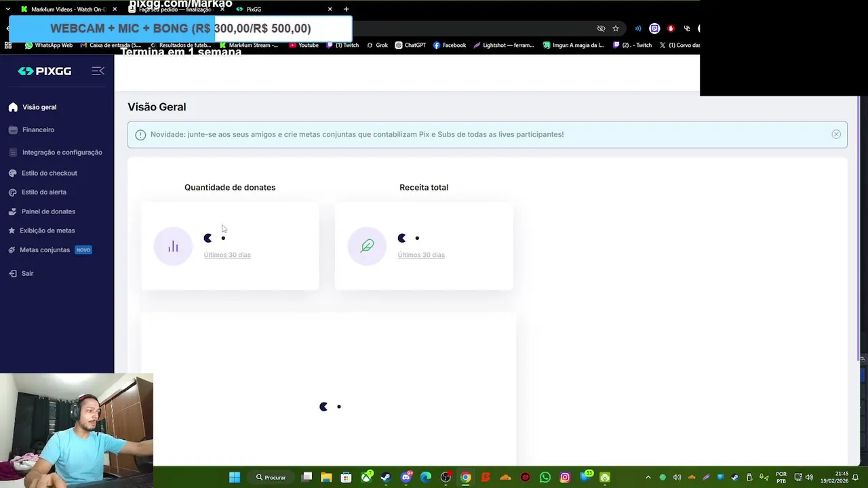Open clock showing 21:45
This screenshot has height=488, width=868.
[834, 477]
